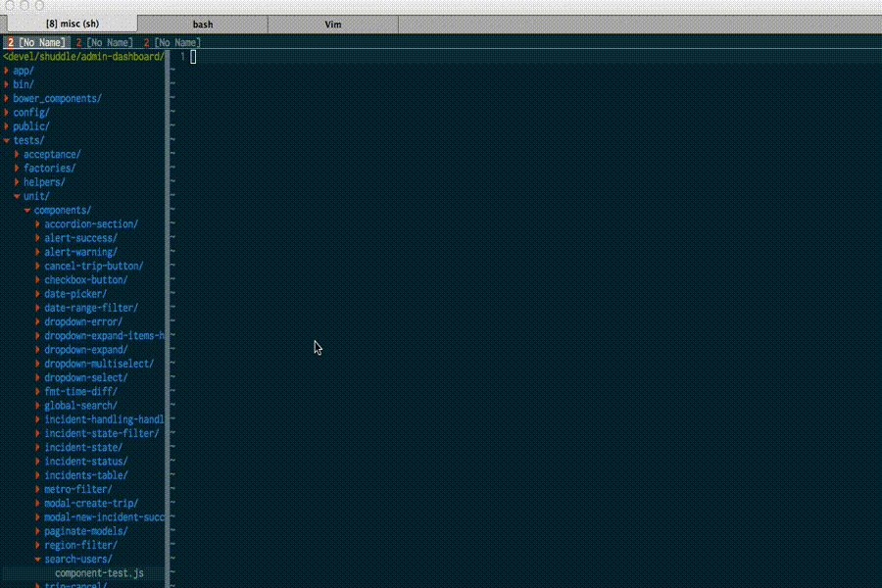
Task: Collapse the tests/ folder arrow
Action: (6, 140)
